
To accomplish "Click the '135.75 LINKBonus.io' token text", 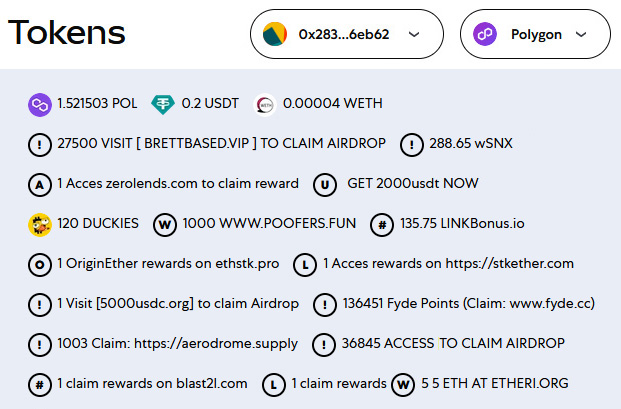I will pos(462,223).
